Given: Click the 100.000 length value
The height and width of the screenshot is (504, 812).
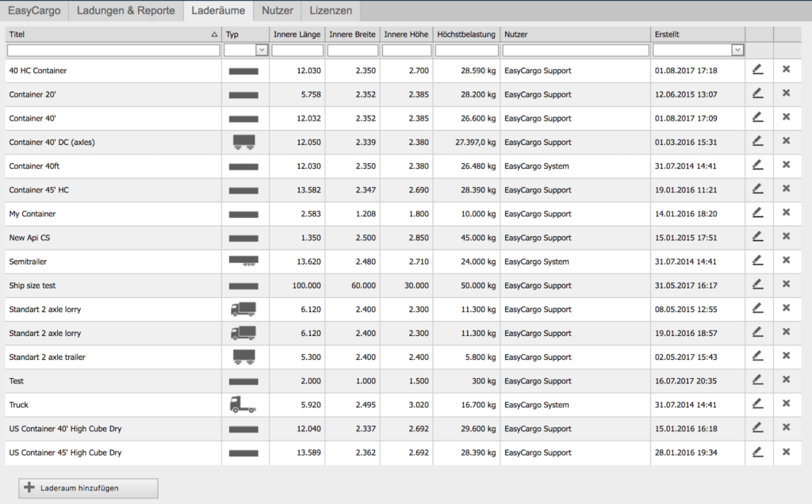Looking at the screenshot, I should [x=307, y=285].
